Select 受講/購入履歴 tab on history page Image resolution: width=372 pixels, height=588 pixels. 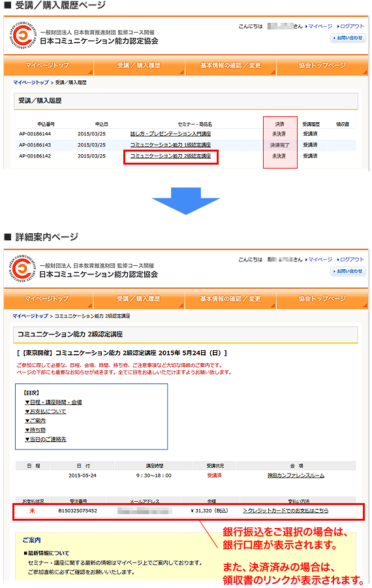tap(139, 65)
